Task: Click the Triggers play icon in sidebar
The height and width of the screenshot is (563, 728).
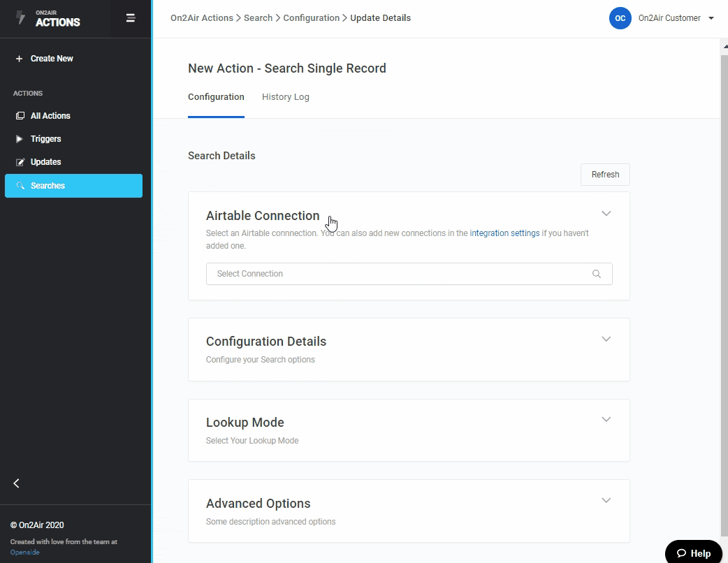Action: pyautogui.click(x=20, y=139)
